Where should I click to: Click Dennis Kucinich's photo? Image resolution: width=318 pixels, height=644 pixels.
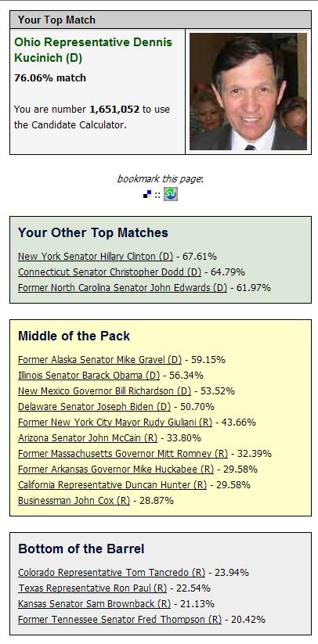(x=248, y=92)
